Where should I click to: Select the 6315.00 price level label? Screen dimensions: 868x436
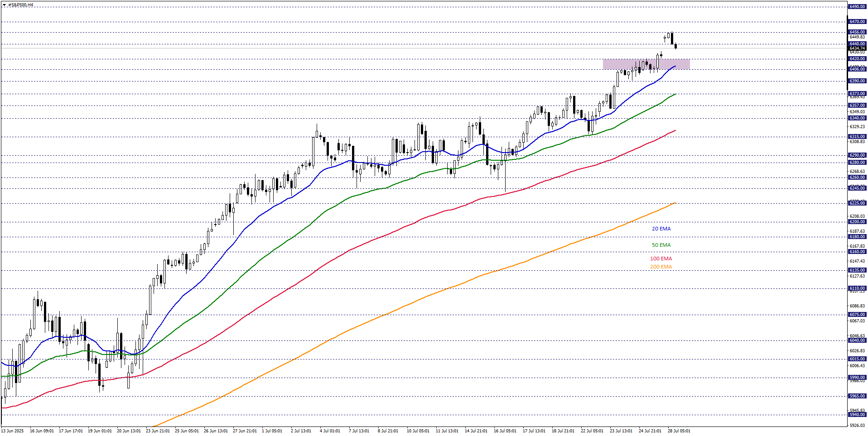point(857,137)
